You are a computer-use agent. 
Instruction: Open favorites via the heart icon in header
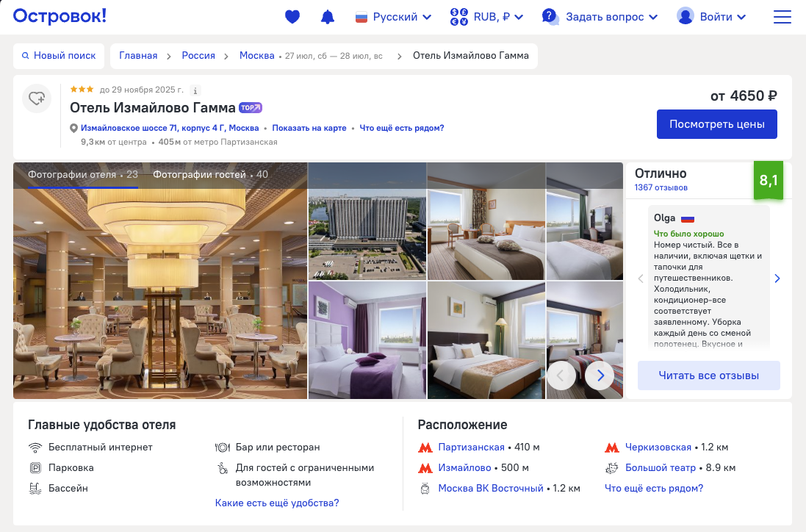292,17
